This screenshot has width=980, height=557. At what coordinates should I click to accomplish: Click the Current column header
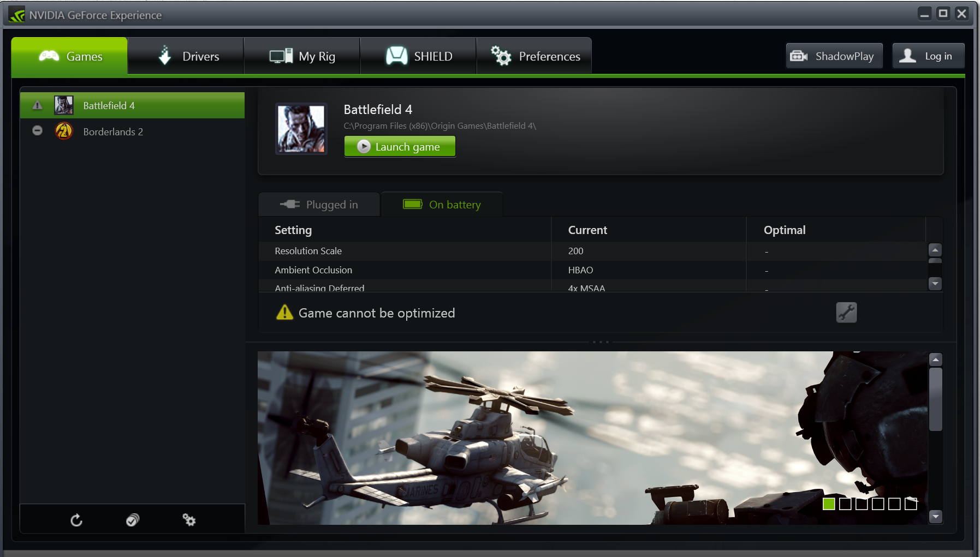pos(587,230)
